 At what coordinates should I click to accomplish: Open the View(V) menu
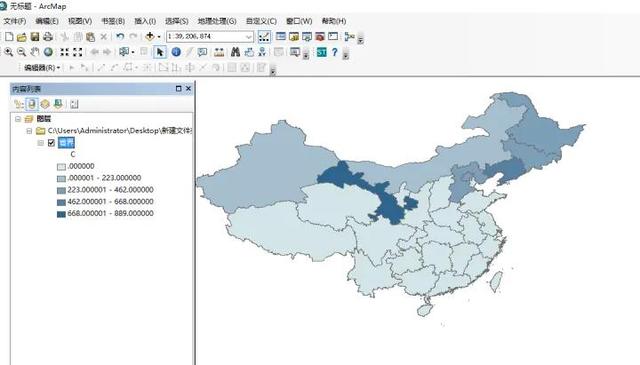coord(80,21)
